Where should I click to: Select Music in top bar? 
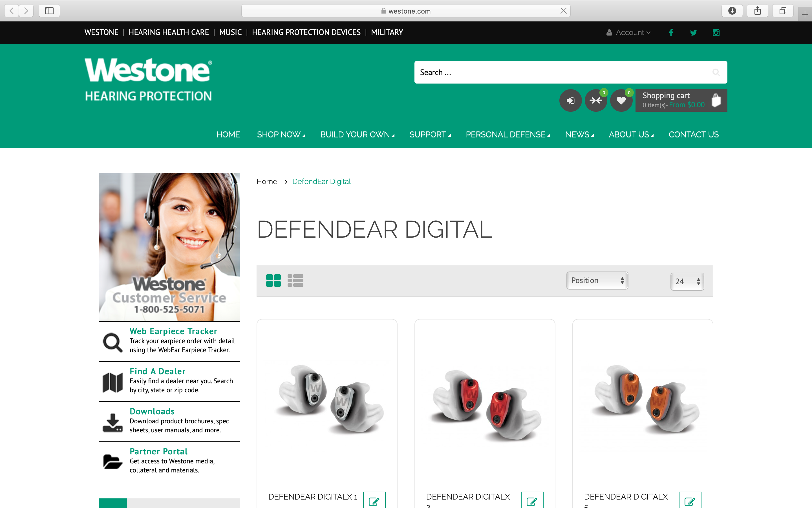[230, 32]
